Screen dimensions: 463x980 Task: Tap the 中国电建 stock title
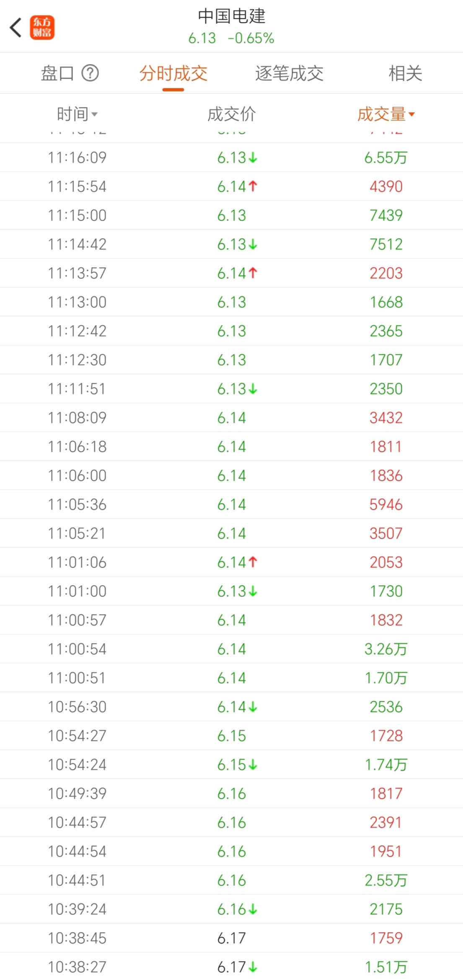click(232, 16)
